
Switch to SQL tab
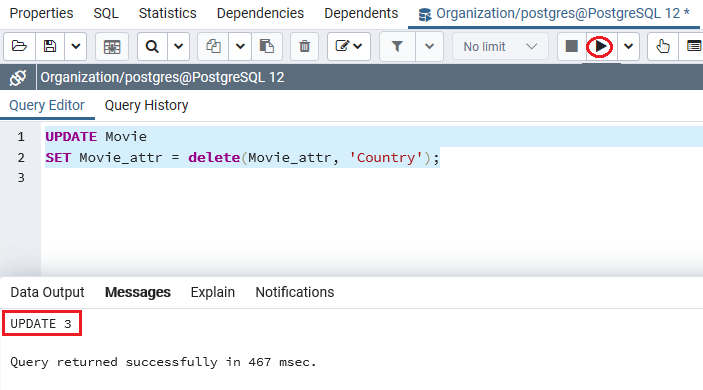coord(106,13)
